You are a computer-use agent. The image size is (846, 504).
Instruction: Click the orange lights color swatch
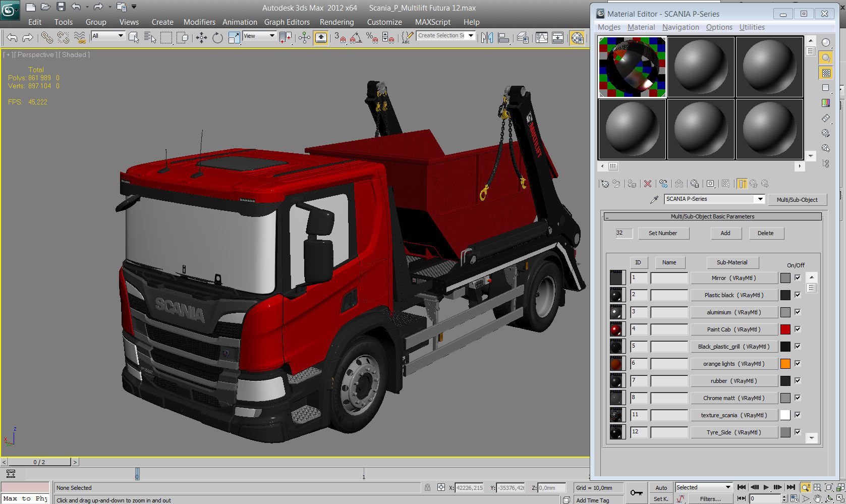[785, 364]
